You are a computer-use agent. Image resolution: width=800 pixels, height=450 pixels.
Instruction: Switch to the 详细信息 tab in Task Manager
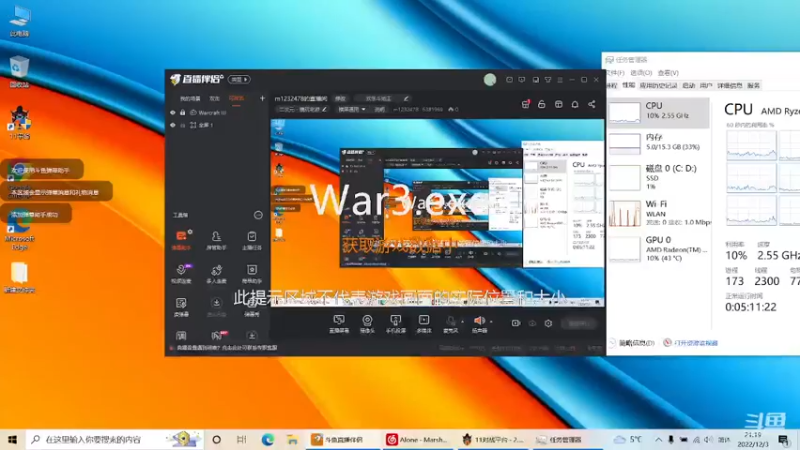pos(730,85)
